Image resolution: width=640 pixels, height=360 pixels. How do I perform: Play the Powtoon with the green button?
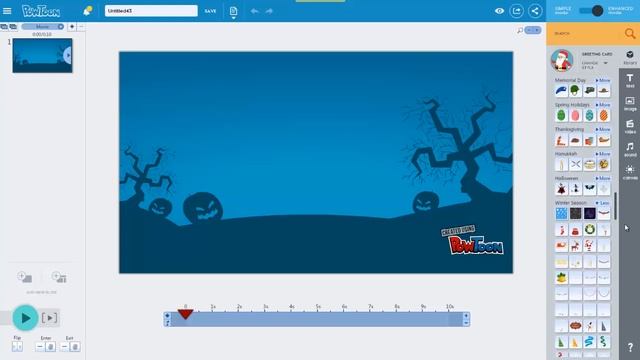[25, 318]
